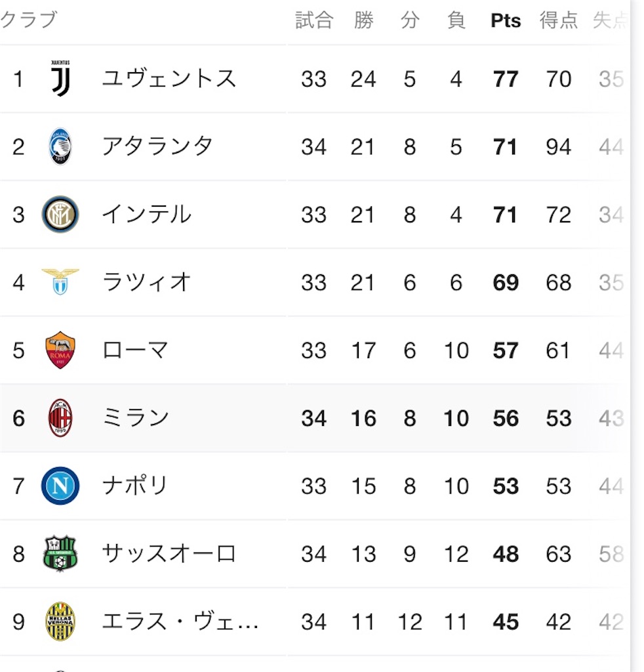
Task: Click the 得点 column header
Action: point(559,20)
